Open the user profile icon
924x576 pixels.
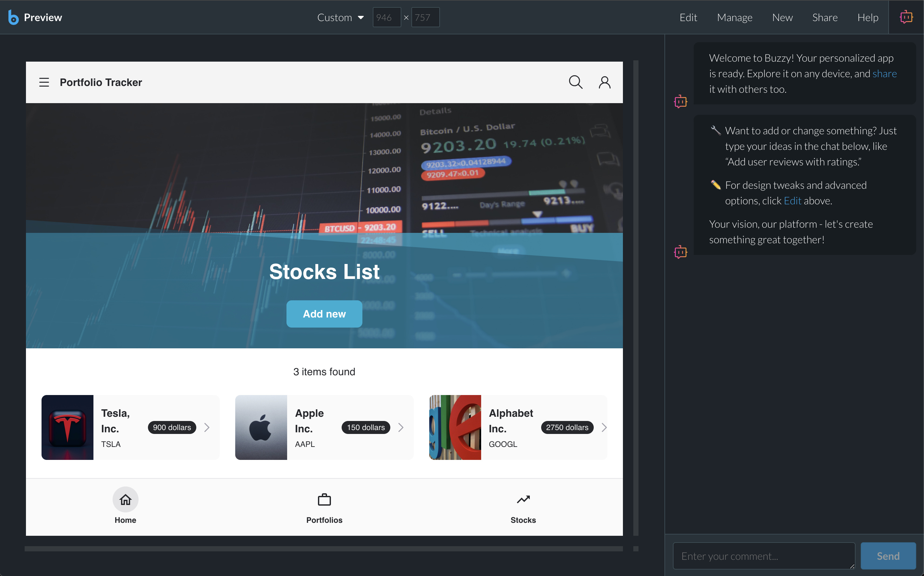point(605,82)
